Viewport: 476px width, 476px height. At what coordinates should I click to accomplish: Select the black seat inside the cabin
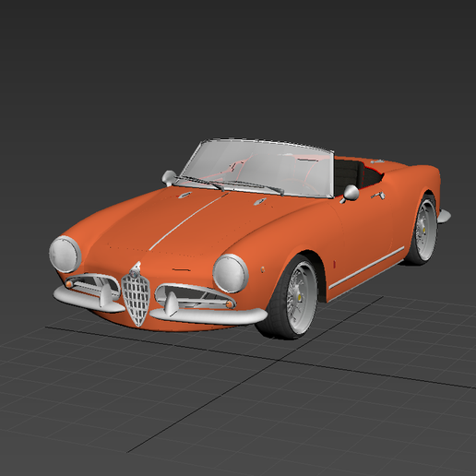349,175
